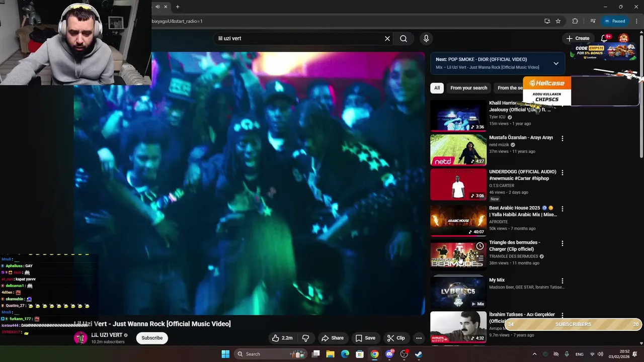Start voice search with microphone icon
Image resolution: width=644 pixels, height=362 pixels.
426,38
